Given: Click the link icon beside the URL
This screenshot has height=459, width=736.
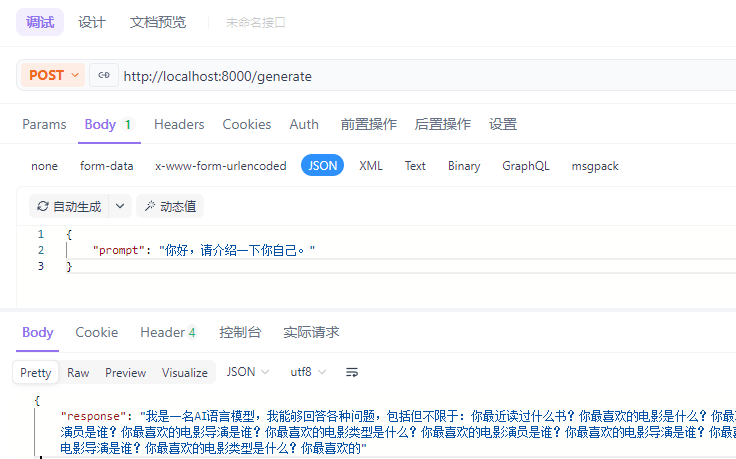Looking at the screenshot, I should click(103, 75).
